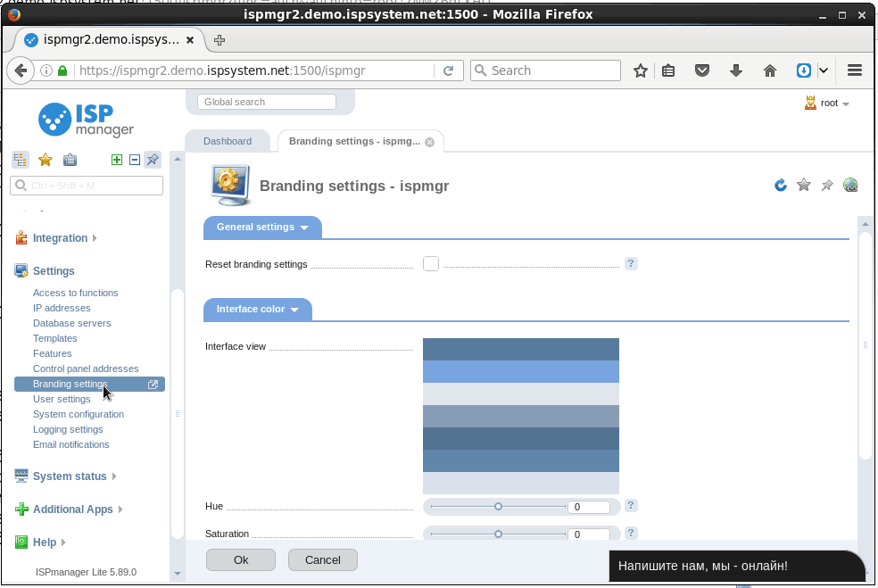Open User settings

tap(62, 399)
